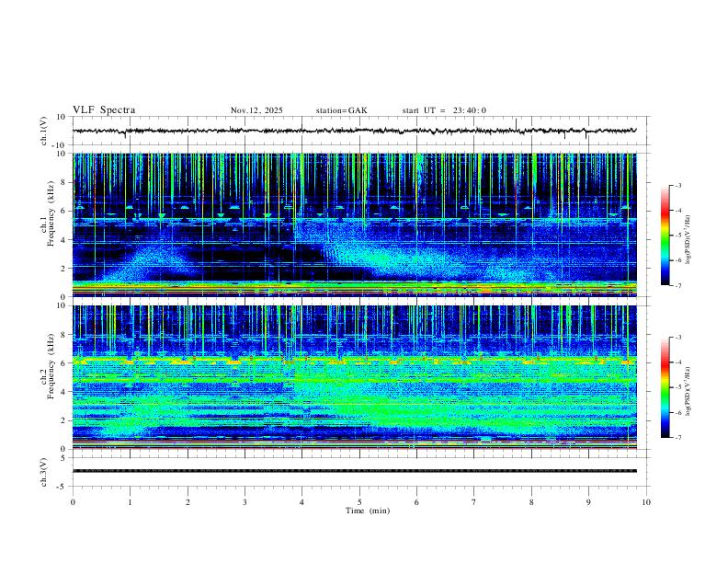Click the ch.1 spectrogram colorbar
Viewport: 728px width, 563px height.
[665, 236]
